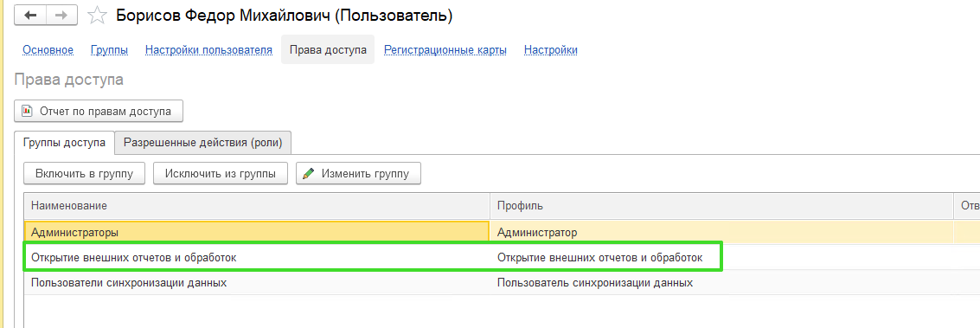
Task: Open the Основное section link
Action: click(48, 50)
